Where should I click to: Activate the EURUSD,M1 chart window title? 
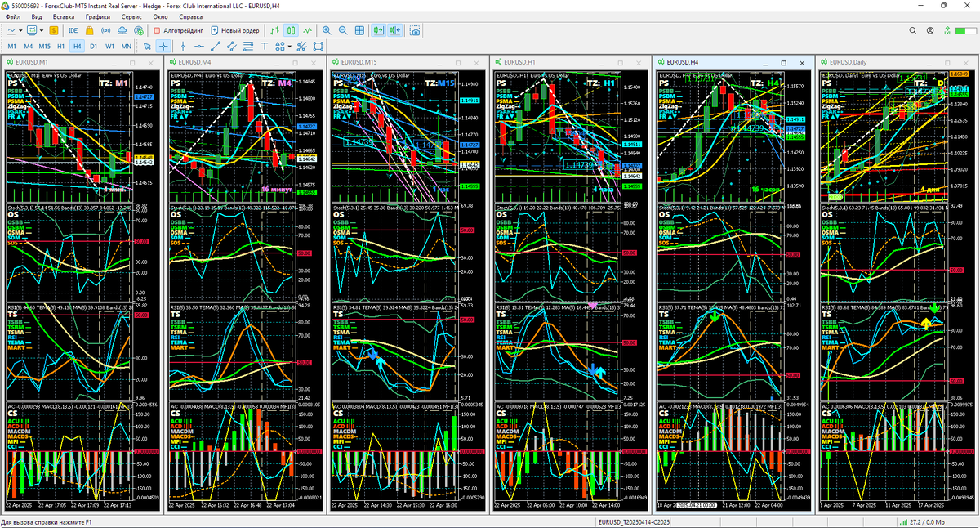click(x=33, y=62)
